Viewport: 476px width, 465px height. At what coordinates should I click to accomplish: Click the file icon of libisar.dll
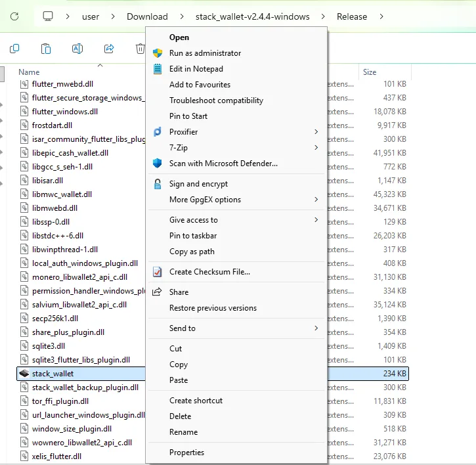[24, 181]
